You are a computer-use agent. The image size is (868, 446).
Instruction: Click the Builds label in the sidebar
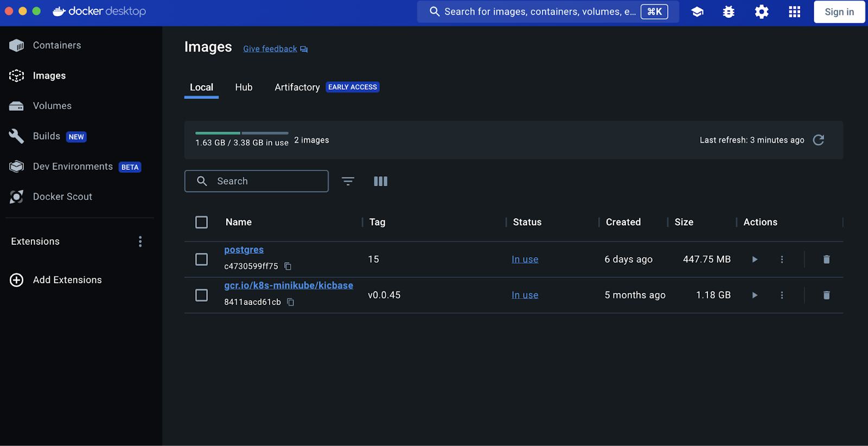click(x=47, y=136)
